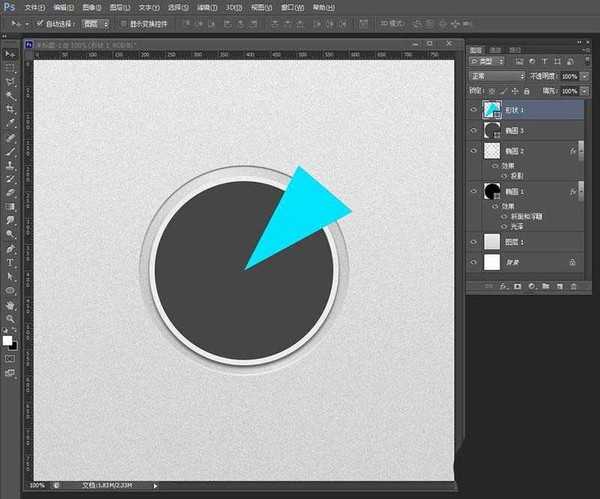The height and width of the screenshot is (499, 600).
Task: Hide the 椭圆 3 layer via eye icon
Action: coord(474,129)
